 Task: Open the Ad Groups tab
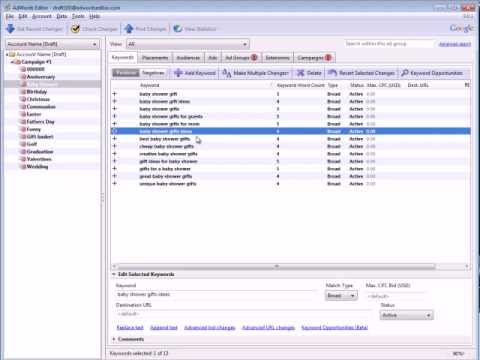241,58
